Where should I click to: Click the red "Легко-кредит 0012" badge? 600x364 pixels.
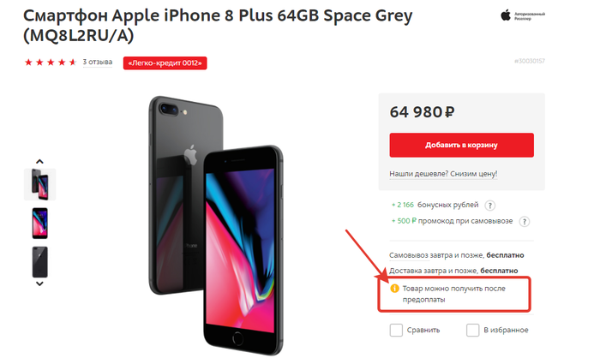point(166,63)
